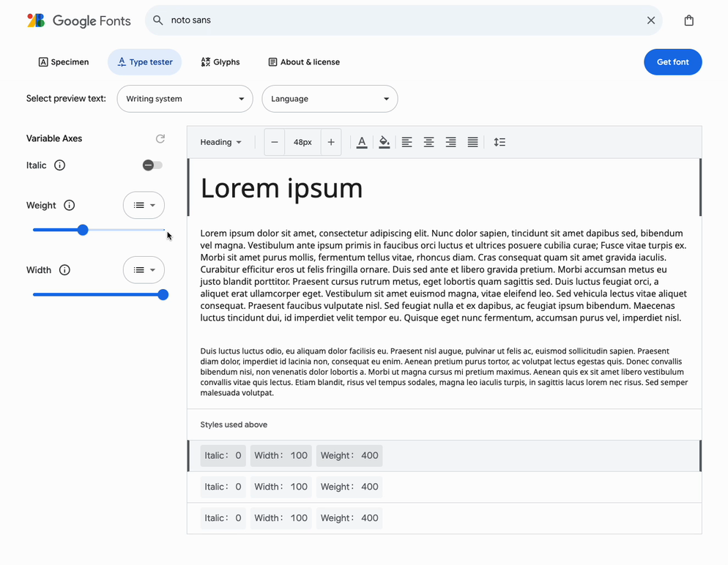The width and height of the screenshot is (728, 565).
Task: Switch to the Glyphs tab
Action: pyautogui.click(x=220, y=62)
